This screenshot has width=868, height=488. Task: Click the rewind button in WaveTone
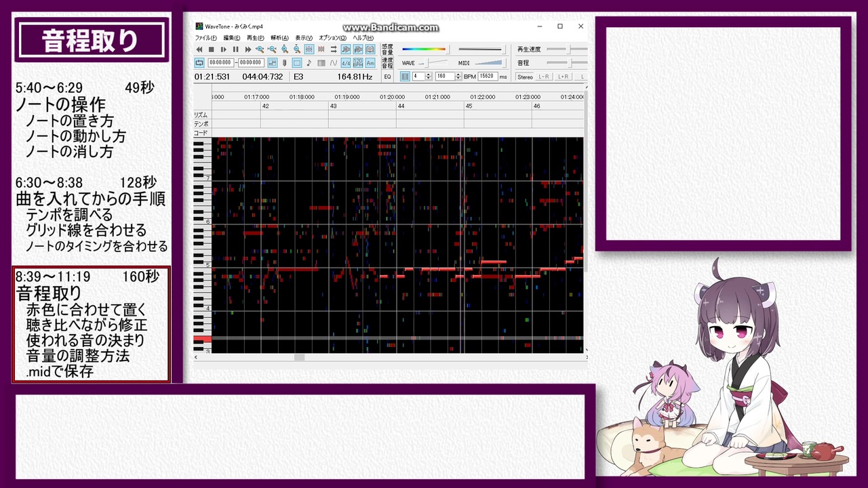(x=199, y=49)
